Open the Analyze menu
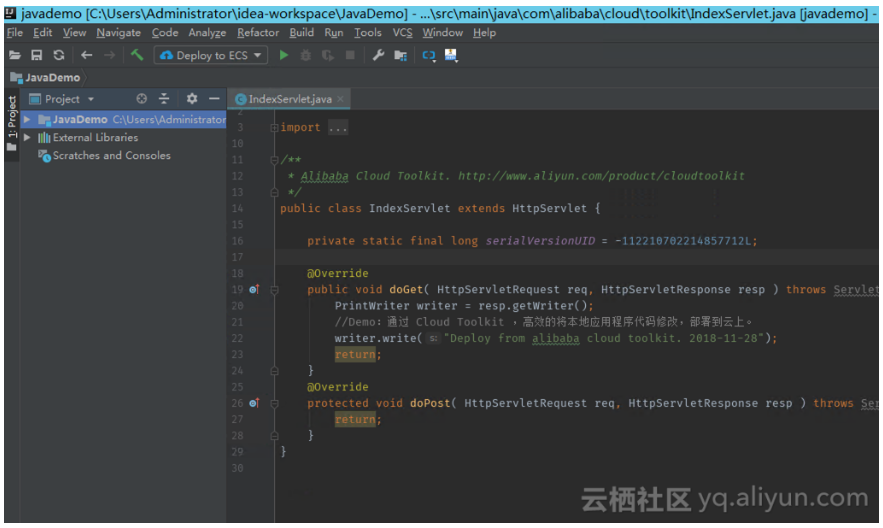 (207, 33)
